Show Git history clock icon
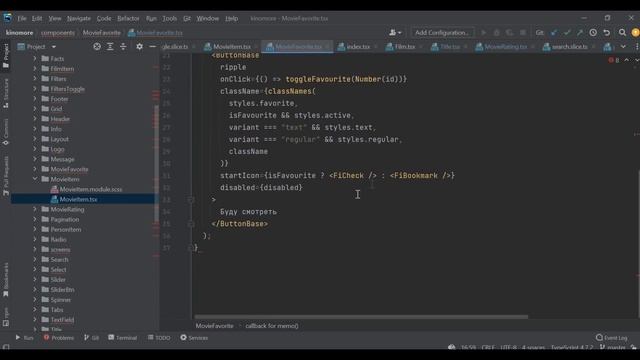The width and height of the screenshot is (640, 360). click(x=593, y=32)
